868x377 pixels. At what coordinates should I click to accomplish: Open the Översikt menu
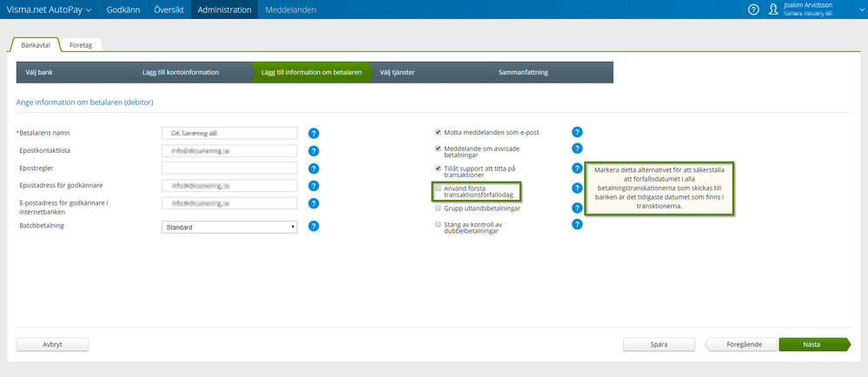[x=169, y=10]
